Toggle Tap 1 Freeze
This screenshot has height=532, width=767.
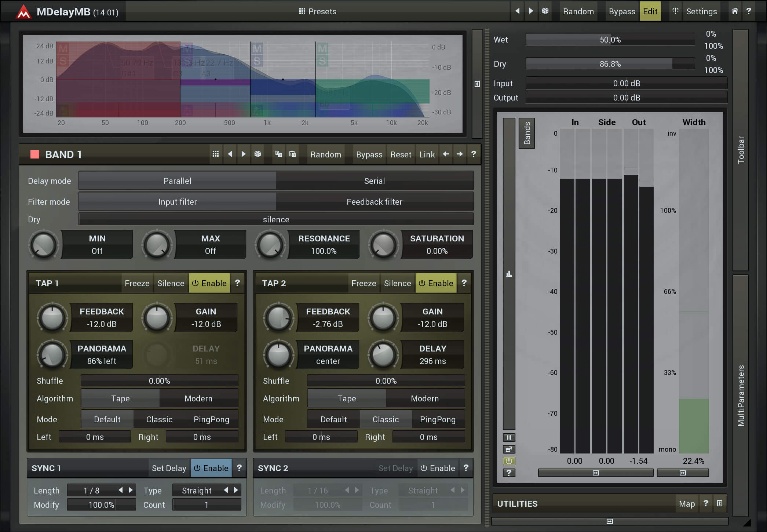pos(137,283)
